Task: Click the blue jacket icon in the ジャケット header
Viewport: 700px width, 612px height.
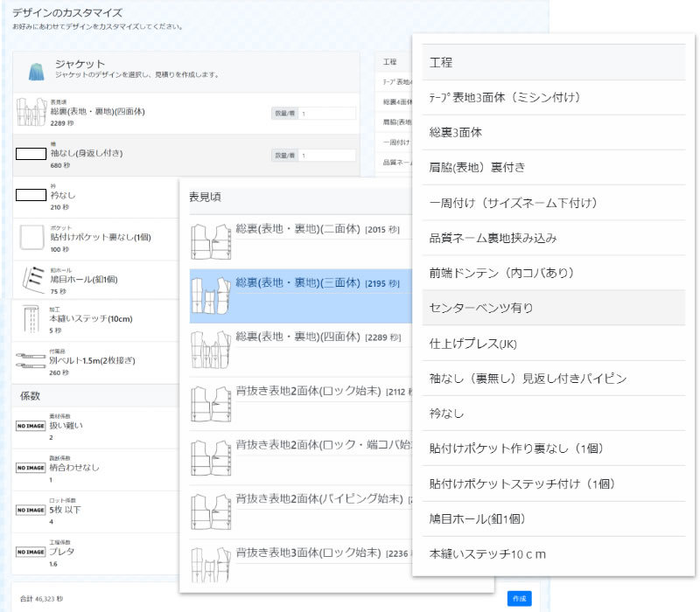Action: pyautogui.click(x=36, y=71)
